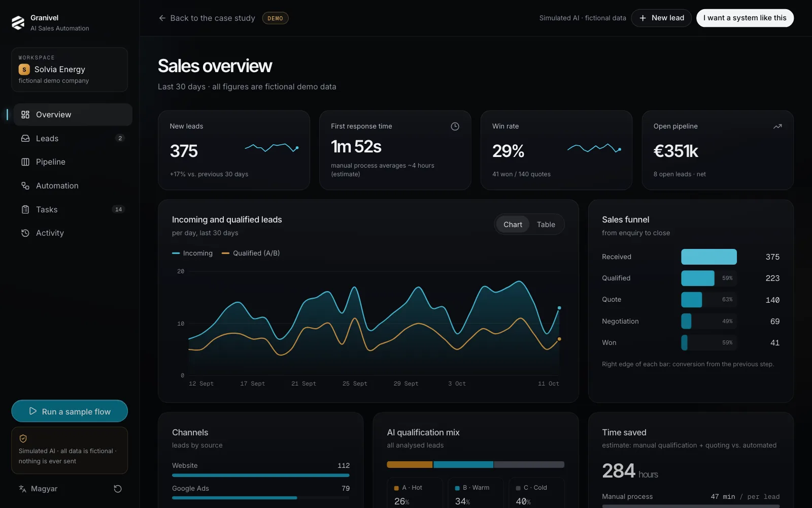Click the play icon in Run a sample flow

click(x=33, y=411)
